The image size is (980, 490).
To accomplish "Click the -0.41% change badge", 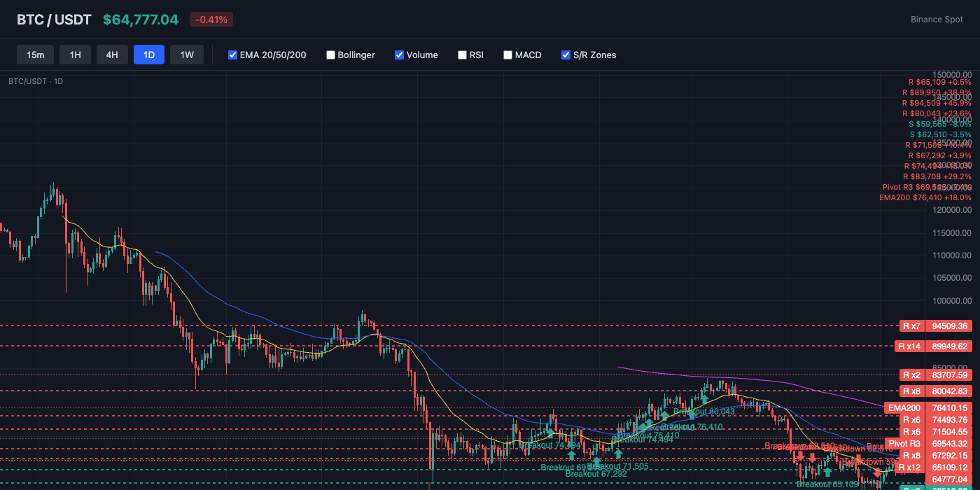I will tap(211, 20).
